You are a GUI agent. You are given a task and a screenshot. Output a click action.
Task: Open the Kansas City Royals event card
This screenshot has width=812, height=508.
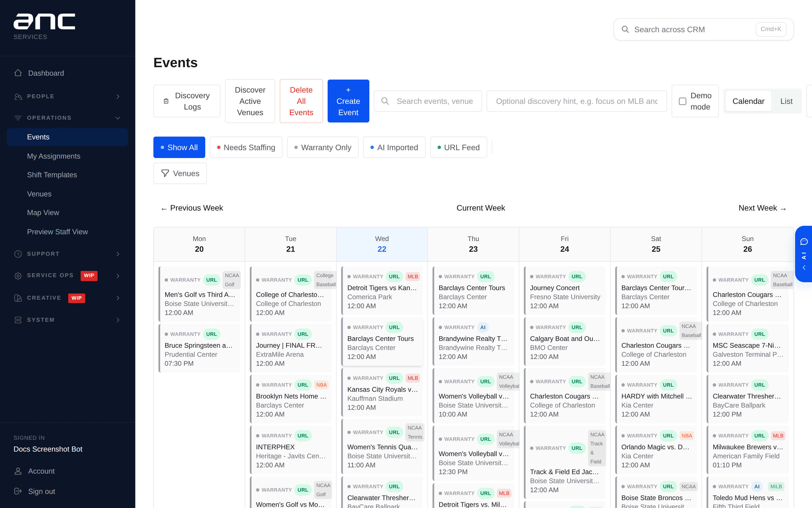382,392
